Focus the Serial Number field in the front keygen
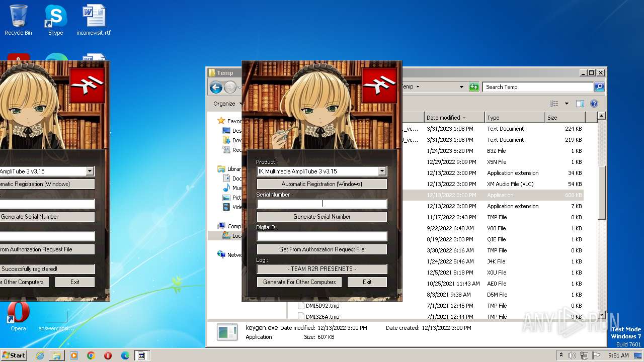Viewport: 644px width, 362px height. 322,204
